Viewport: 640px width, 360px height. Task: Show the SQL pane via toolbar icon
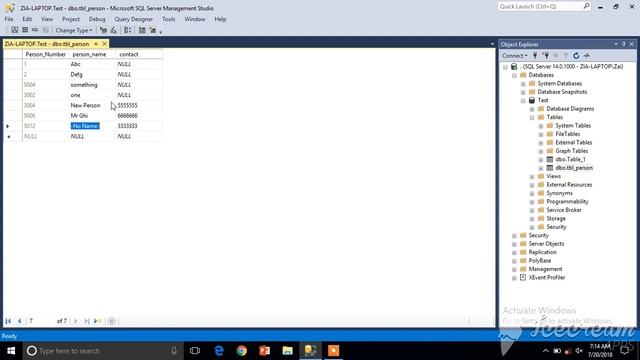coord(35,30)
